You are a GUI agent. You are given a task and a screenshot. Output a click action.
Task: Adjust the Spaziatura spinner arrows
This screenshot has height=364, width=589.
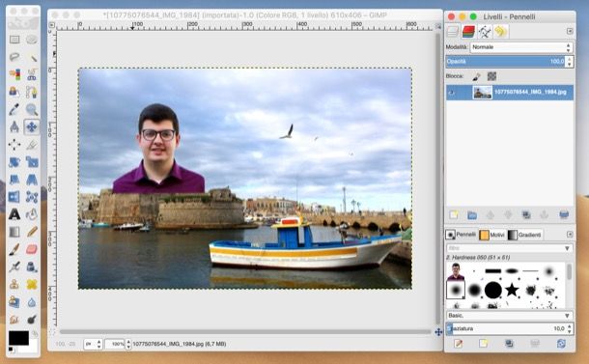tap(570, 328)
